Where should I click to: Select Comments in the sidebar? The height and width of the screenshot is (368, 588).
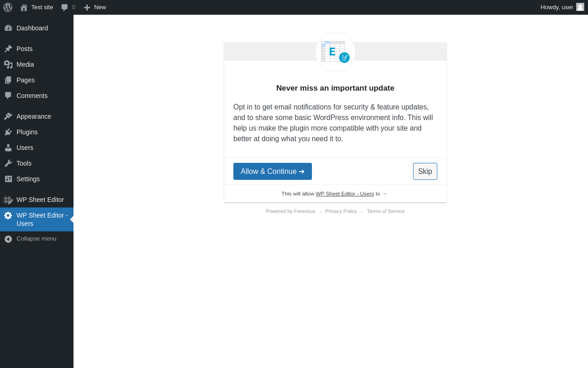[37, 96]
